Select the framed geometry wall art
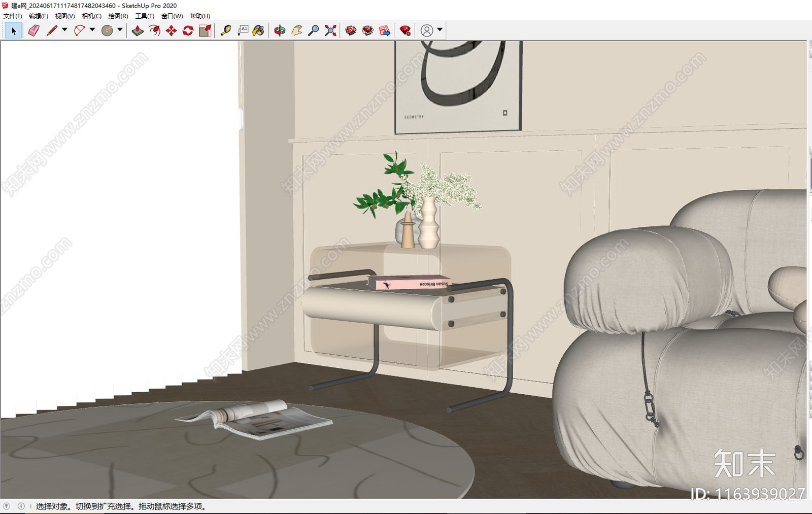812x514 pixels. pos(458,86)
